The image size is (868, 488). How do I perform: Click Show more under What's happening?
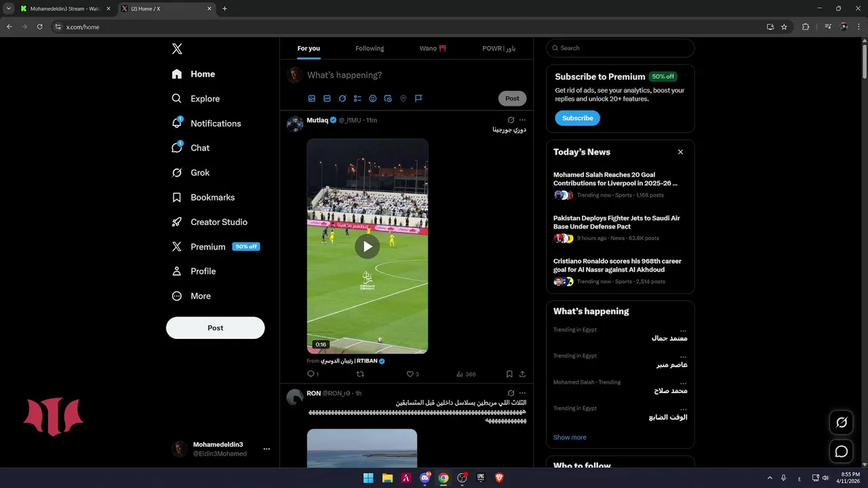pos(570,437)
